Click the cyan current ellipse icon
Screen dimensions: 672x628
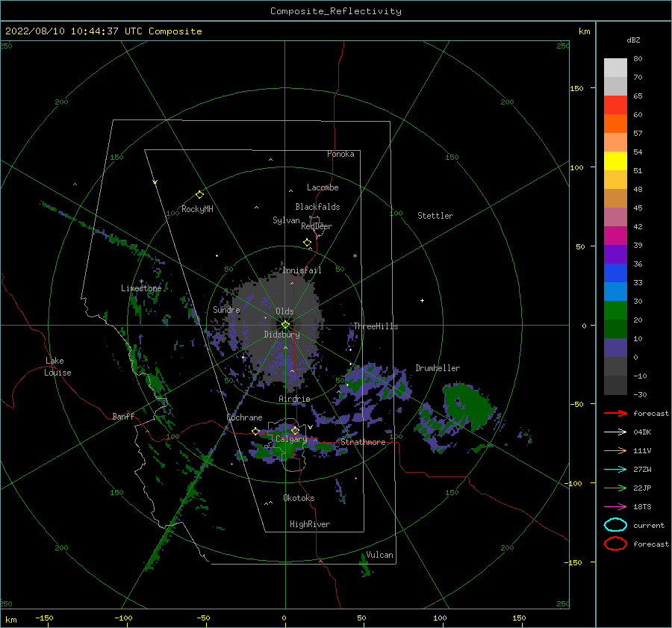coord(615,525)
